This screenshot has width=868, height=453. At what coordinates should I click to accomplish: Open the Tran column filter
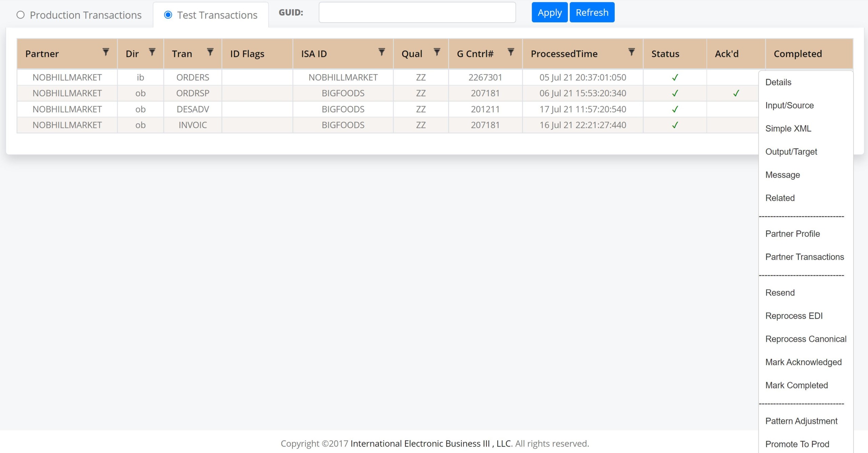pos(210,52)
